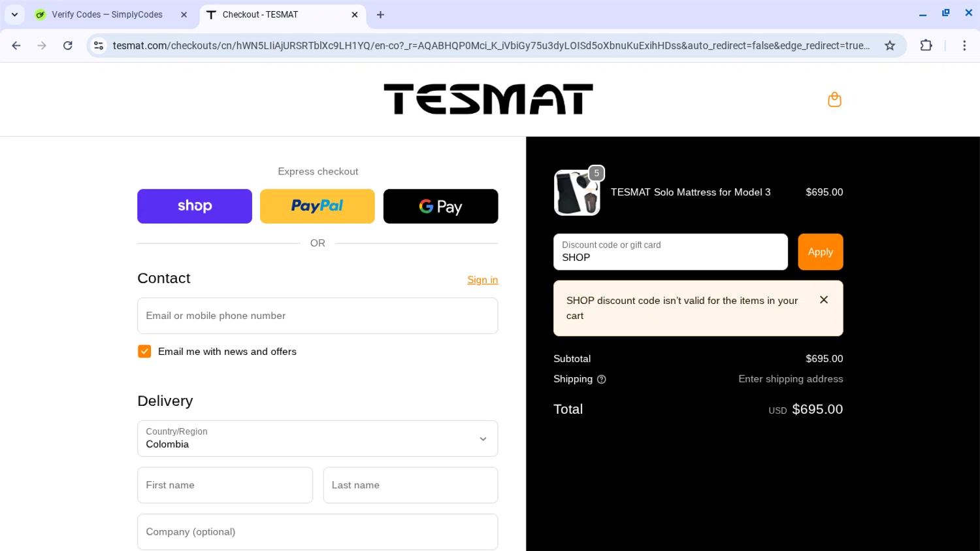The height and width of the screenshot is (551, 980).
Task: Reload the checkout page
Action: (x=68, y=46)
